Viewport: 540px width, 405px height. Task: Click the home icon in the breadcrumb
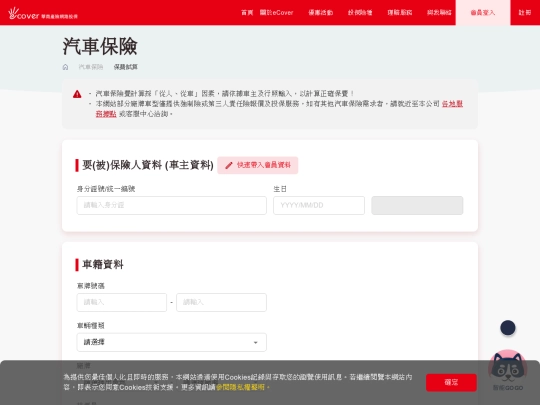pyautogui.click(x=65, y=67)
